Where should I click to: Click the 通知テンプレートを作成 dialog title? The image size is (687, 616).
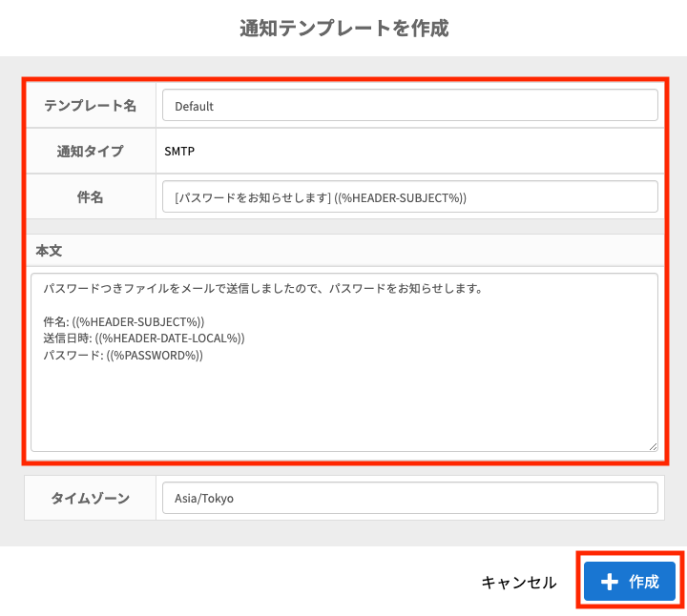(343, 28)
